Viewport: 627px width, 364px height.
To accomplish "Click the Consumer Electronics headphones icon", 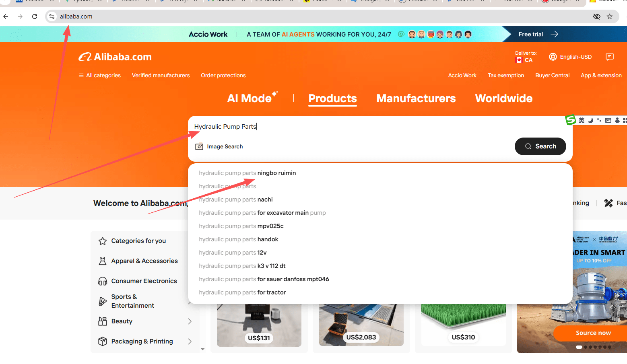I will [x=103, y=281].
